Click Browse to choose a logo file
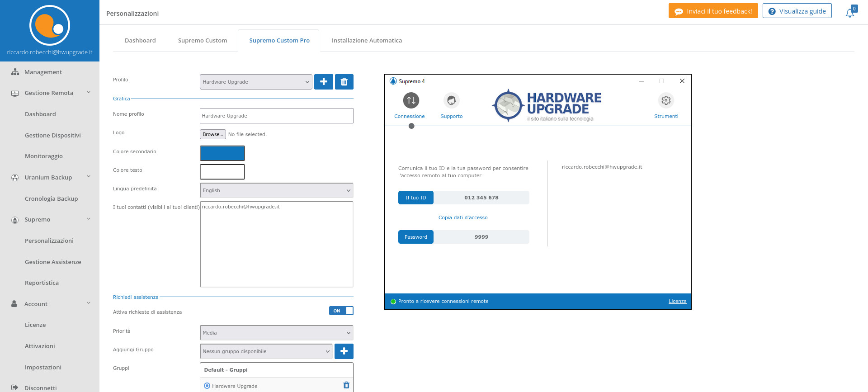Image resolution: width=868 pixels, height=392 pixels. 213,134
